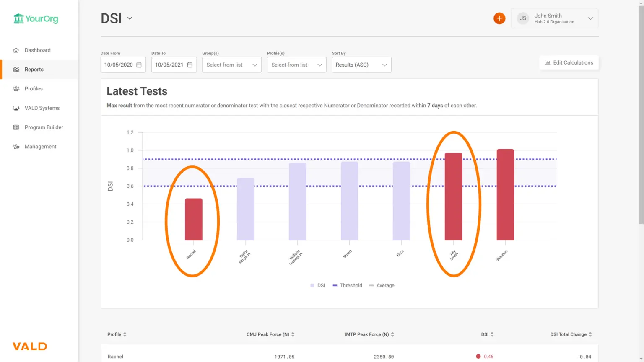Toggle the Average legend series

coord(382,285)
